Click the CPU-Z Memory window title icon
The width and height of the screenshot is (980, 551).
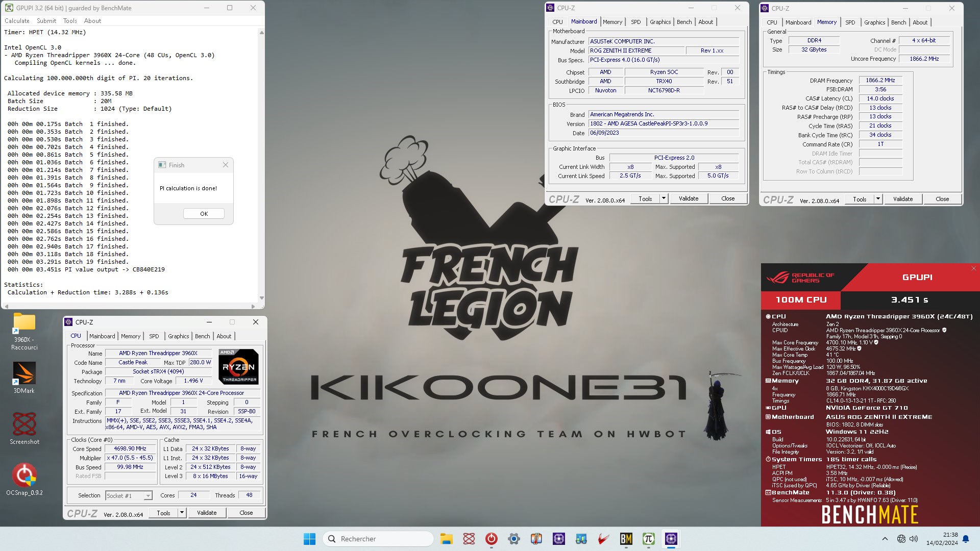click(x=765, y=8)
